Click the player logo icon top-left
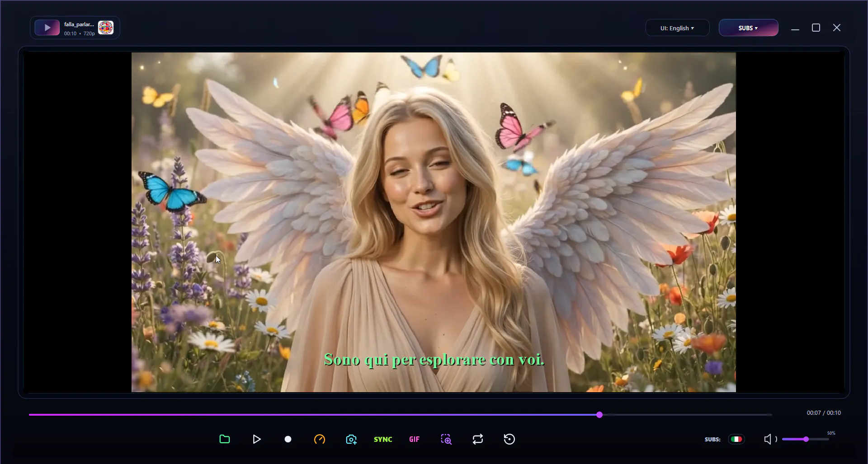 coord(47,28)
